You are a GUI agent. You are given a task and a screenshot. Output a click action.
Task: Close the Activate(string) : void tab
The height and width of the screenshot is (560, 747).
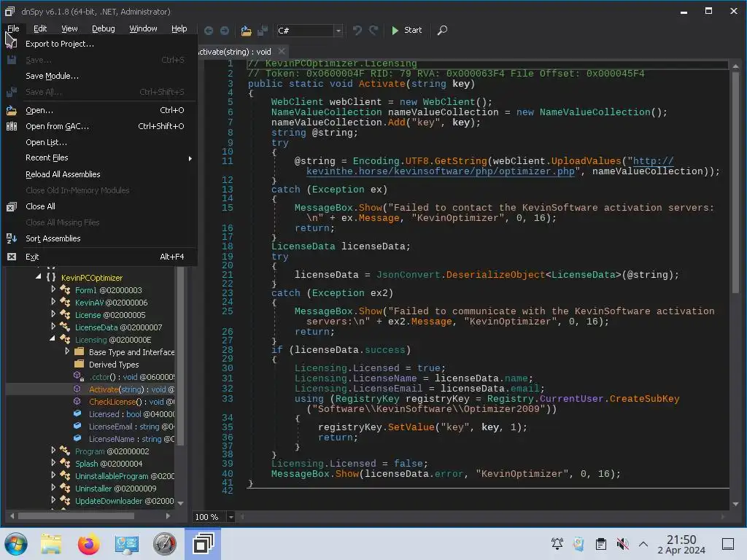click(x=282, y=51)
